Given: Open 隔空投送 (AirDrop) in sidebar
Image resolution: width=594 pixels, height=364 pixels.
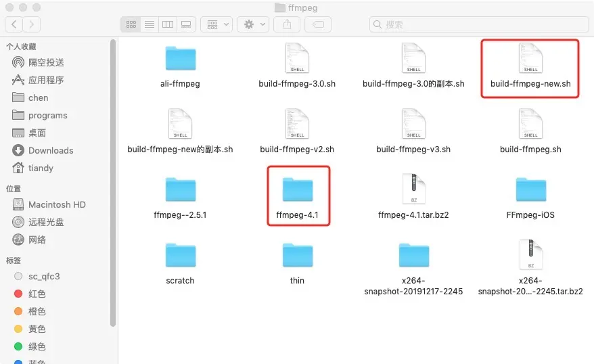Looking at the screenshot, I should pyautogui.click(x=38, y=62).
